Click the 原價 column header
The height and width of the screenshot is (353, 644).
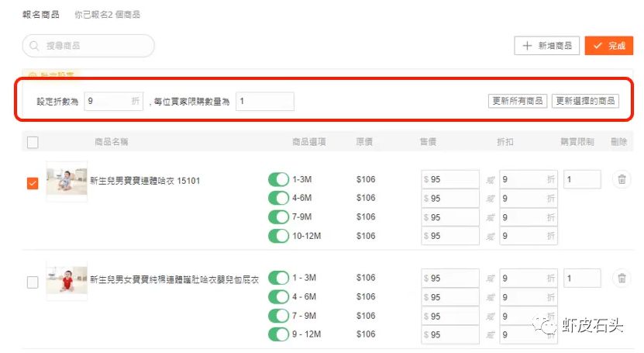coord(364,142)
